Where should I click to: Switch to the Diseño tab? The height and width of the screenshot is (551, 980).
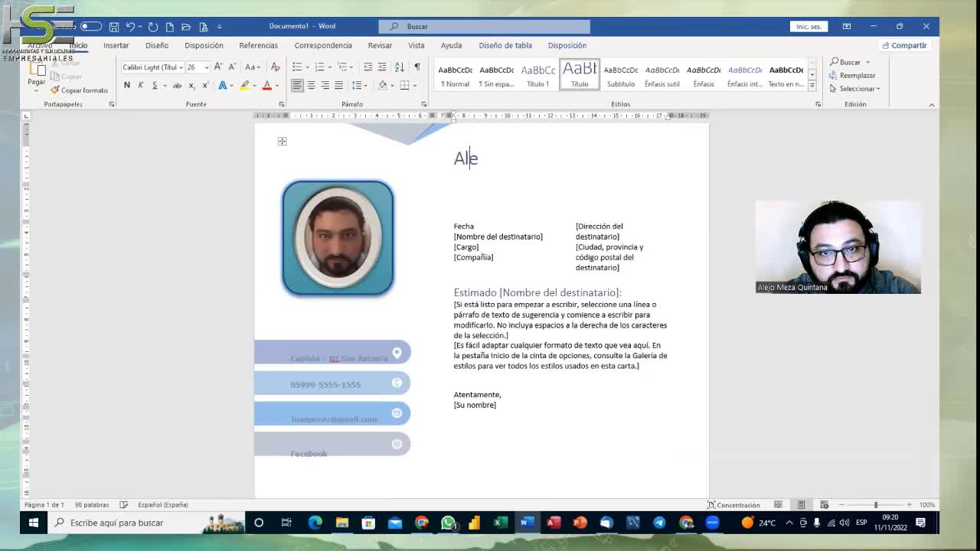157,45
